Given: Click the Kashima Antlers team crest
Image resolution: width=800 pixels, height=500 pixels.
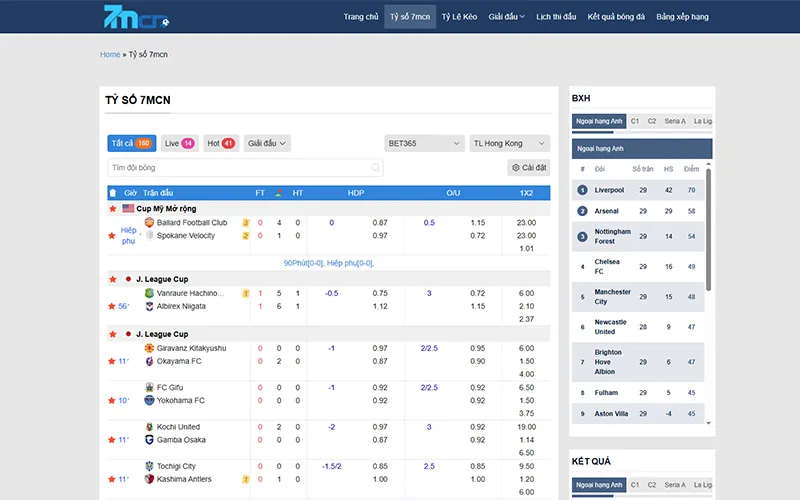Looking at the screenshot, I should point(149,480).
